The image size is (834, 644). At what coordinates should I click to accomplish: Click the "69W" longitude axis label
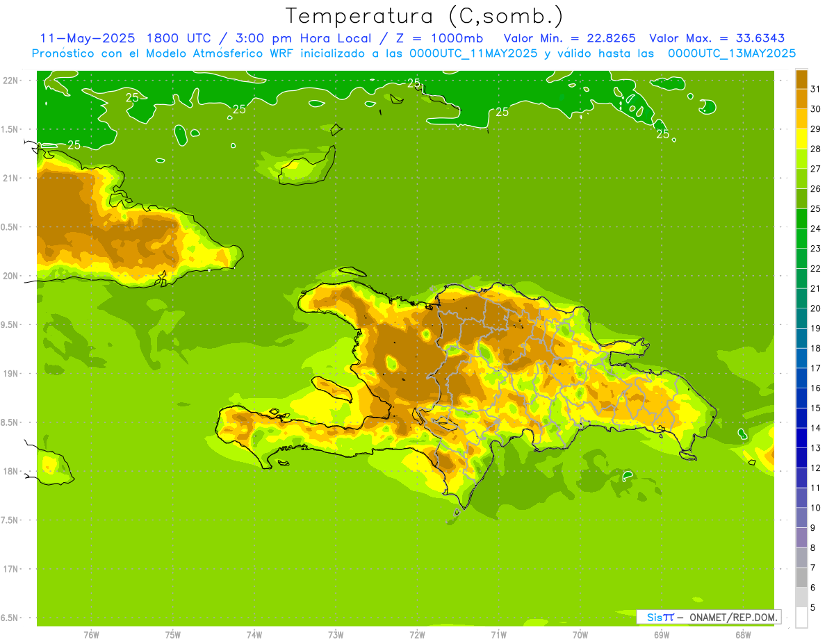pos(662,635)
